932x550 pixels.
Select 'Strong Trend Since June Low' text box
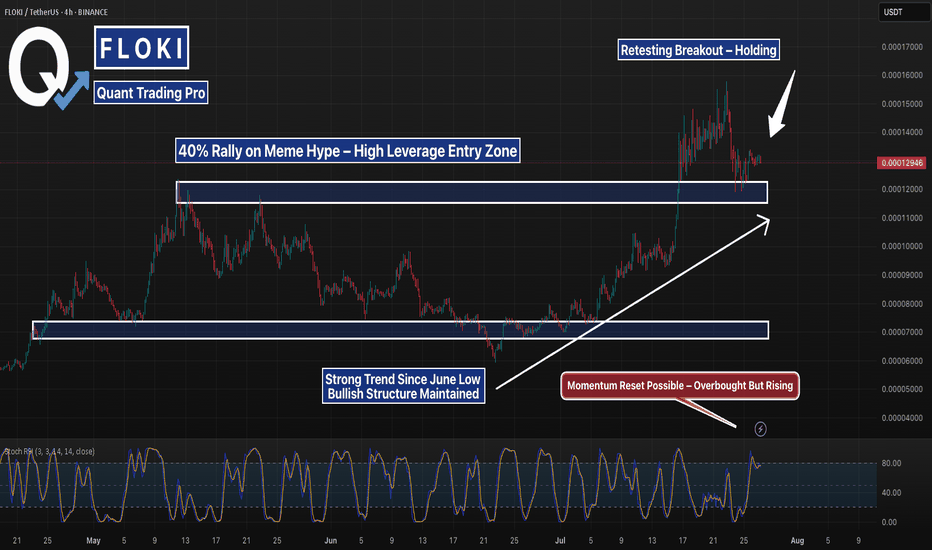tap(404, 386)
